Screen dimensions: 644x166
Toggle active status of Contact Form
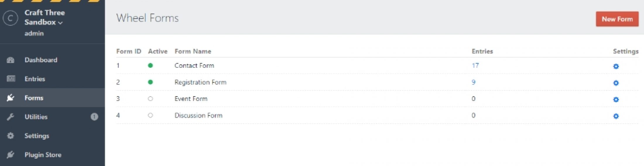pos(150,66)
